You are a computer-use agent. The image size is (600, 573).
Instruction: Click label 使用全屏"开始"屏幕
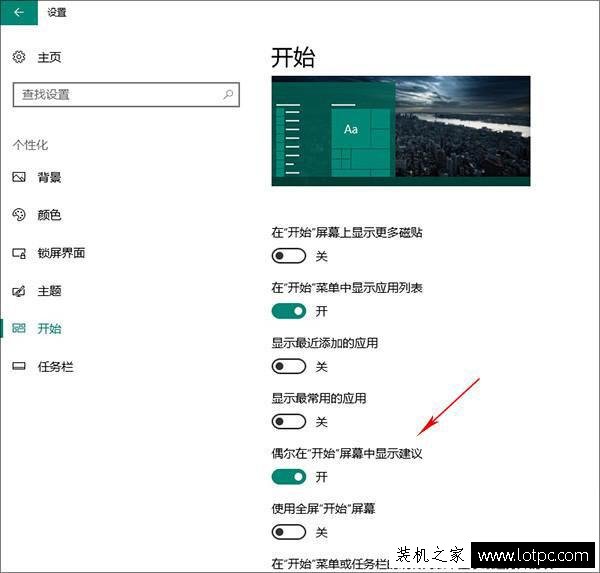pyautogui.click(x=323, y=509)
